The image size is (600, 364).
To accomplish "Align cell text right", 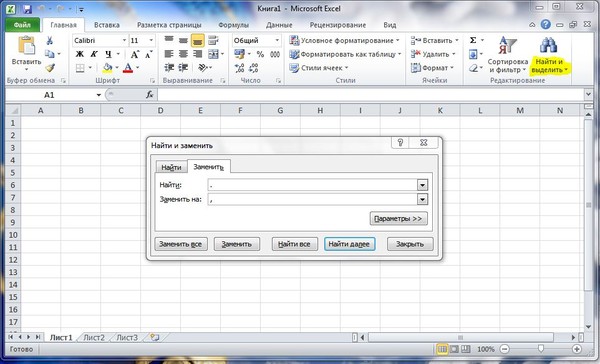I will pyautogui.click(x=198, y=54).
